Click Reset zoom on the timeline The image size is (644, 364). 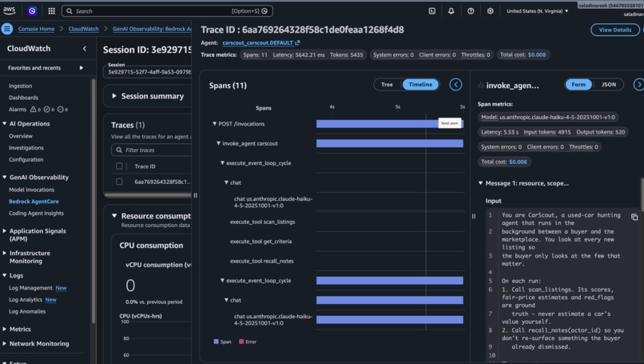tap(450, 123)
